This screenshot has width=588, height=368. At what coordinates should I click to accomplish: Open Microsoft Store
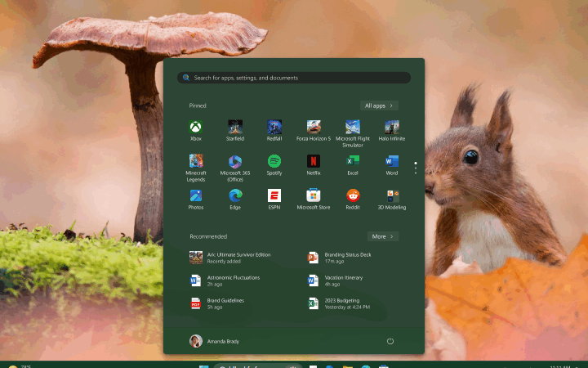point(314,199)
